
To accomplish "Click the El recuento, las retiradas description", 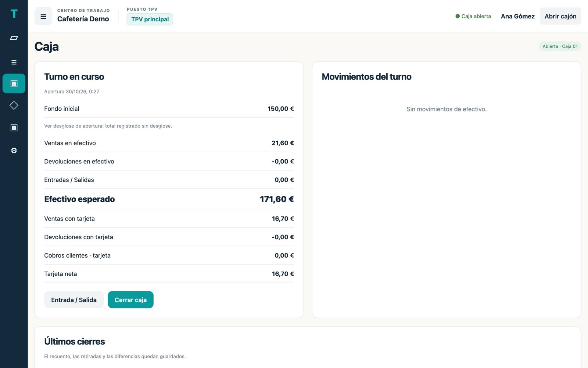I will click(x=115, y=357).
